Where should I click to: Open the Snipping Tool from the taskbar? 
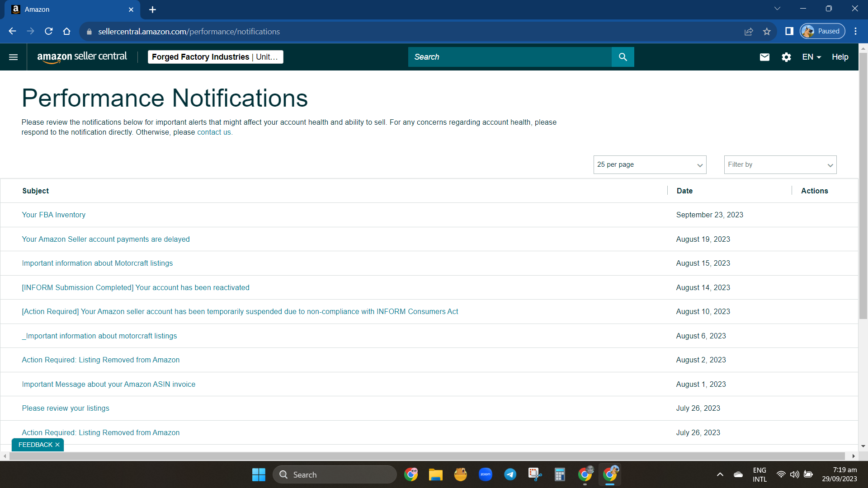[535, 474]
